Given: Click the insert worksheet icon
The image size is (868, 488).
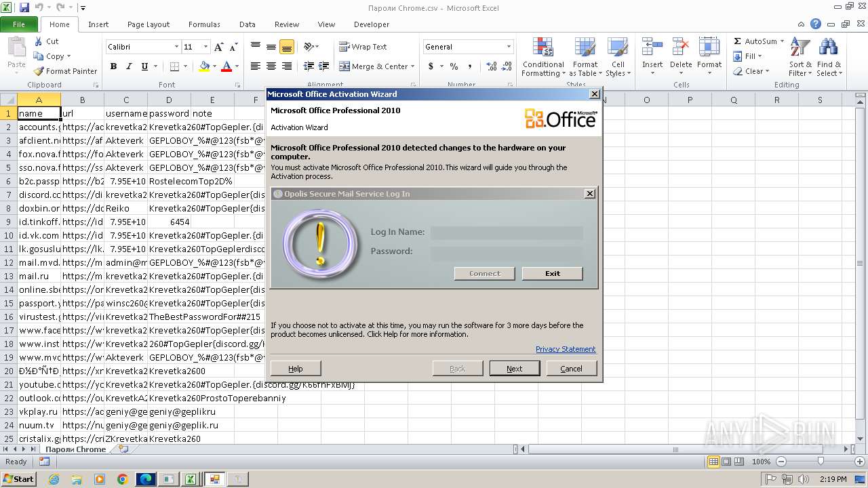Looking at the screenshot, I should coord(123,449).
